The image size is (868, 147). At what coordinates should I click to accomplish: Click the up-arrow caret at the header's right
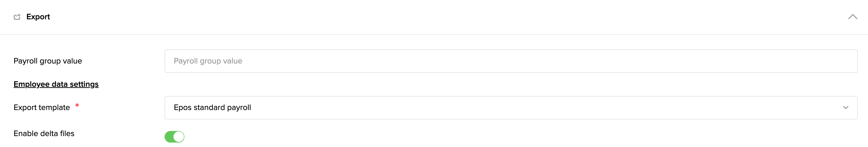click(x=852, y=17)
